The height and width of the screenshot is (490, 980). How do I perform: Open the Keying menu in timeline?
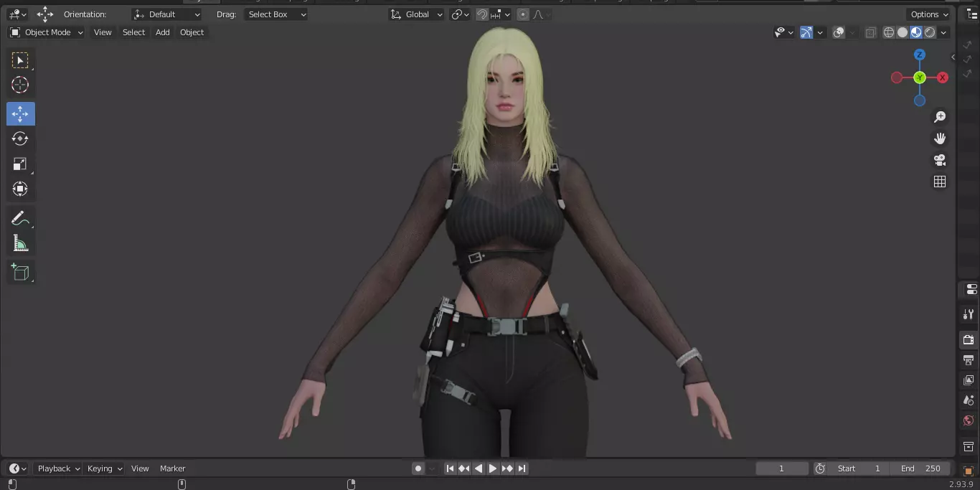tap(104, 468)
